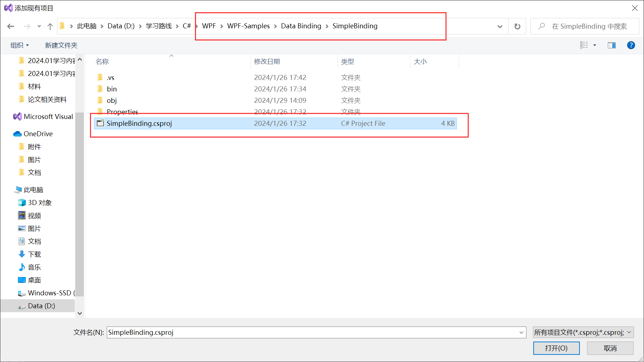Select the .vs folder
The width and height of the screenshot is (644, 362).
pos(275,77)
